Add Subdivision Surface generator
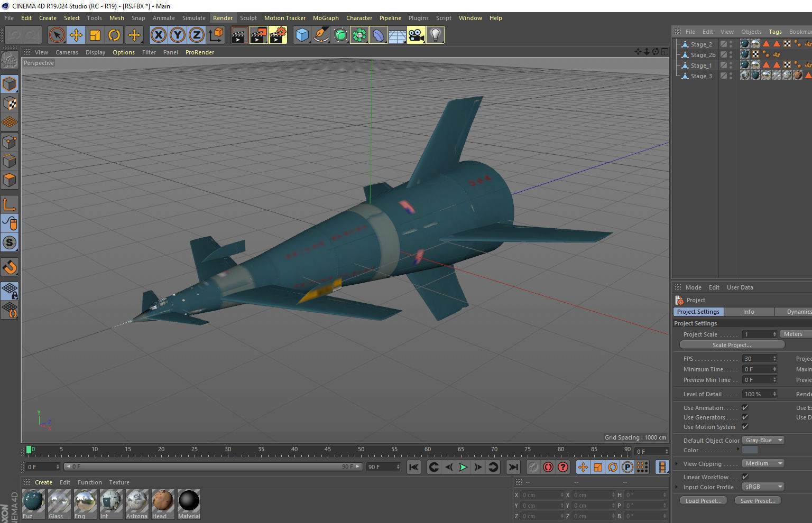This screenshot has height=523, width=812. tap(340, 35)
